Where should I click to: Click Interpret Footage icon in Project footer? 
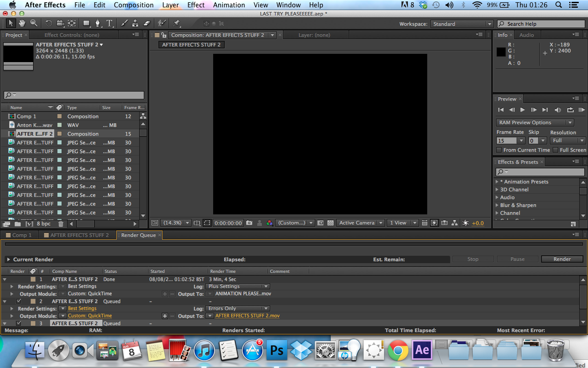tap(6, 224)
